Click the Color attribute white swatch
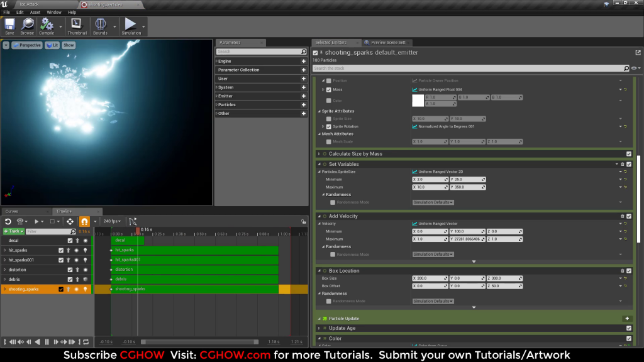 (x=418, y=101)
